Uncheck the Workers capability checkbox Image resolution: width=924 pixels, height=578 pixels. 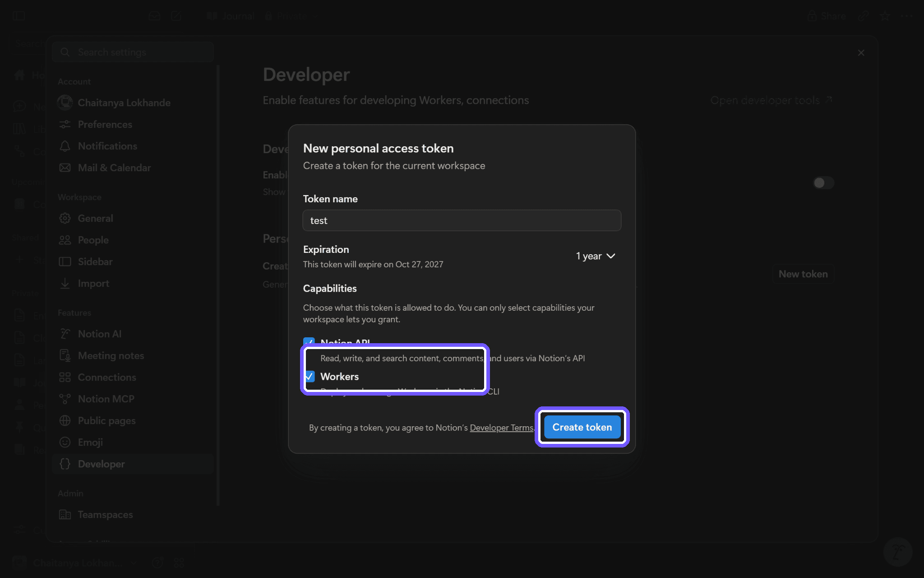pos(310,376)
